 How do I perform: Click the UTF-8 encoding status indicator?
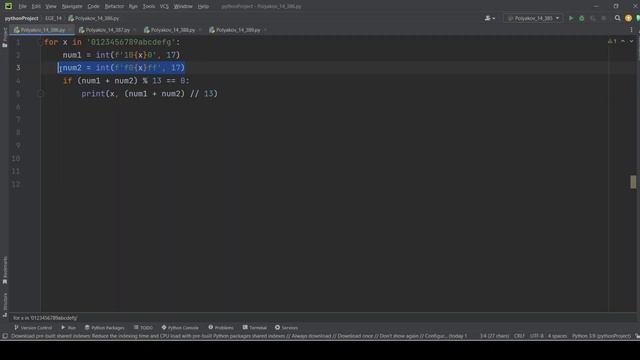coord(537,336)
